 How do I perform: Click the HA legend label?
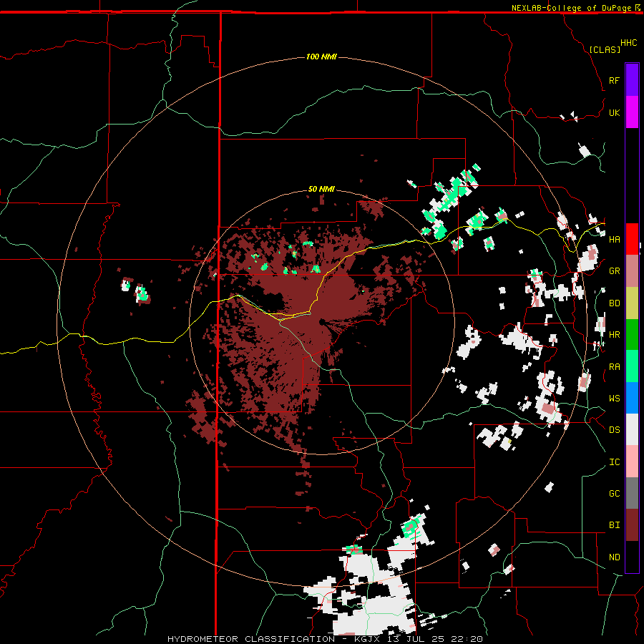tap(614, 239)
